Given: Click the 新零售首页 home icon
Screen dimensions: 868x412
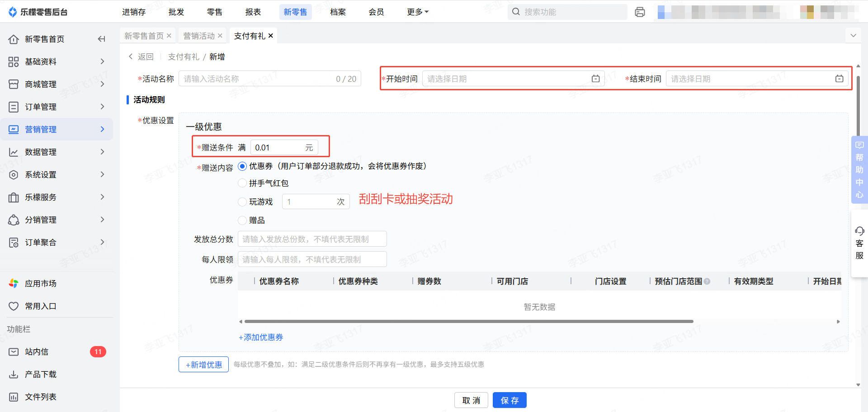Looking at the screenshot, I should (14, 39).
